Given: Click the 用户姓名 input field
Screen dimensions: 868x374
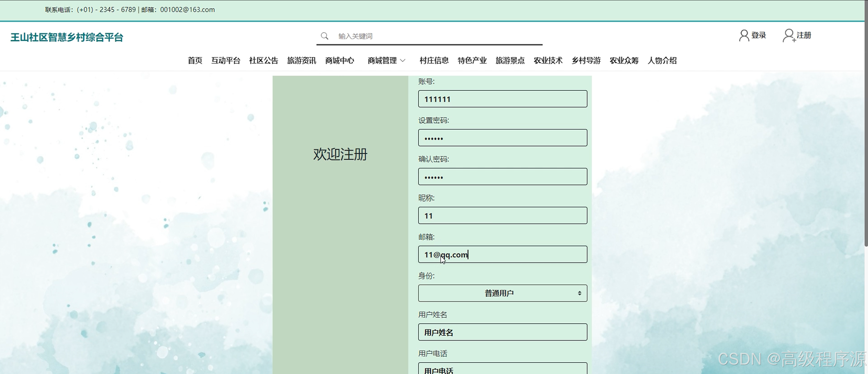Looking at the screenshot, I should click(x=502, y=332).
